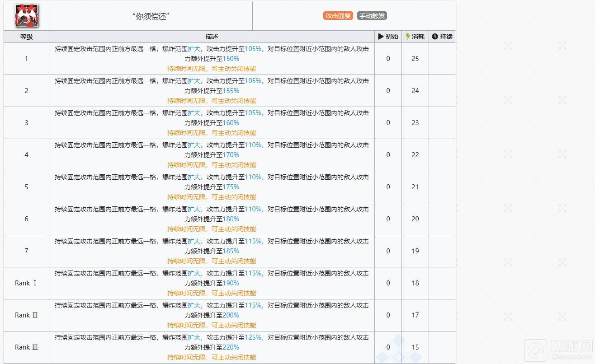Click the skill name "你须偿还"
Viewport: 595px width, 364px height.
click(151, 16)
